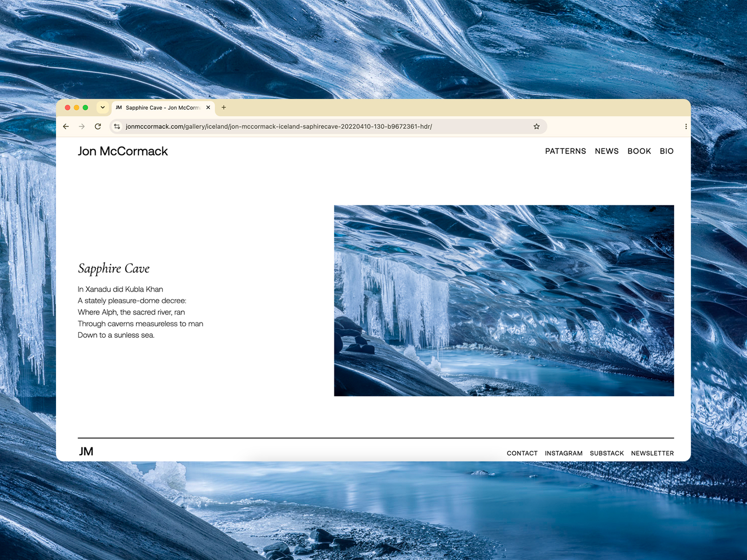This screenshot has width=747, height=560.
Task: Click the JM footer logo
Action: (x=86, y=451)
